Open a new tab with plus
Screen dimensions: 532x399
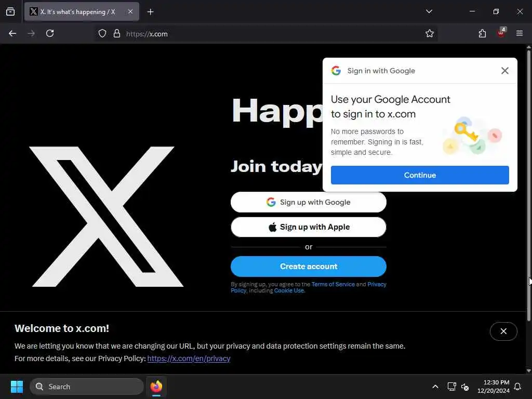tap(150, 12)
